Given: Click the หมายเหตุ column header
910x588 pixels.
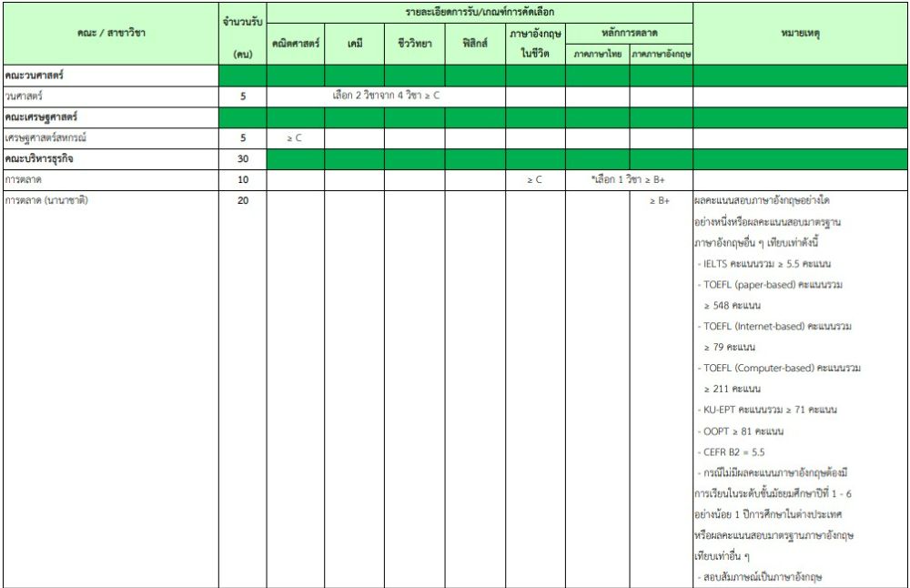Looking at the screenshot, I should [x=800, y=33].
